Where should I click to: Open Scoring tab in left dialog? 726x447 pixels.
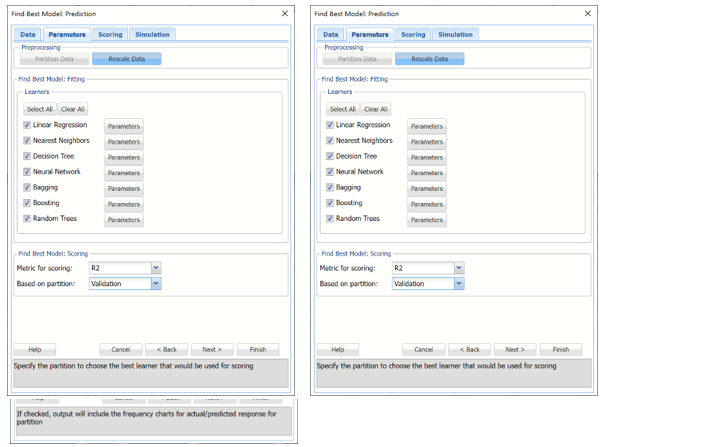coord(110,34)
